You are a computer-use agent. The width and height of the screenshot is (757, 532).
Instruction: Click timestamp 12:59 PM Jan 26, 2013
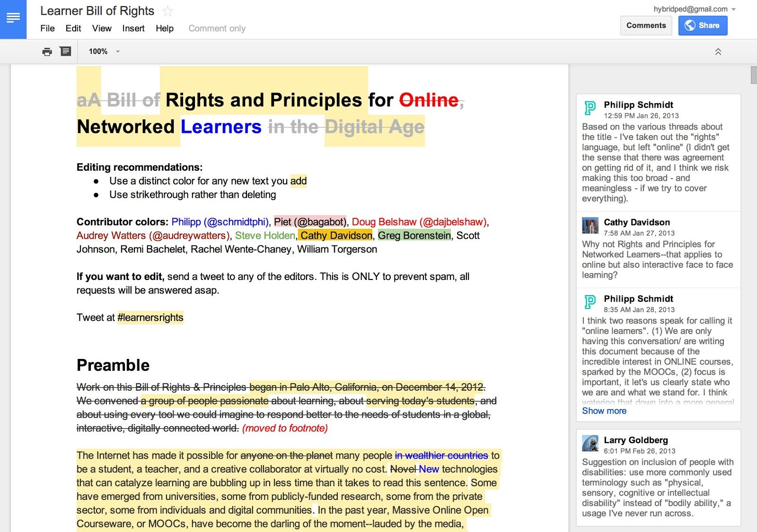pyautogui.click(x=641, y=116)
